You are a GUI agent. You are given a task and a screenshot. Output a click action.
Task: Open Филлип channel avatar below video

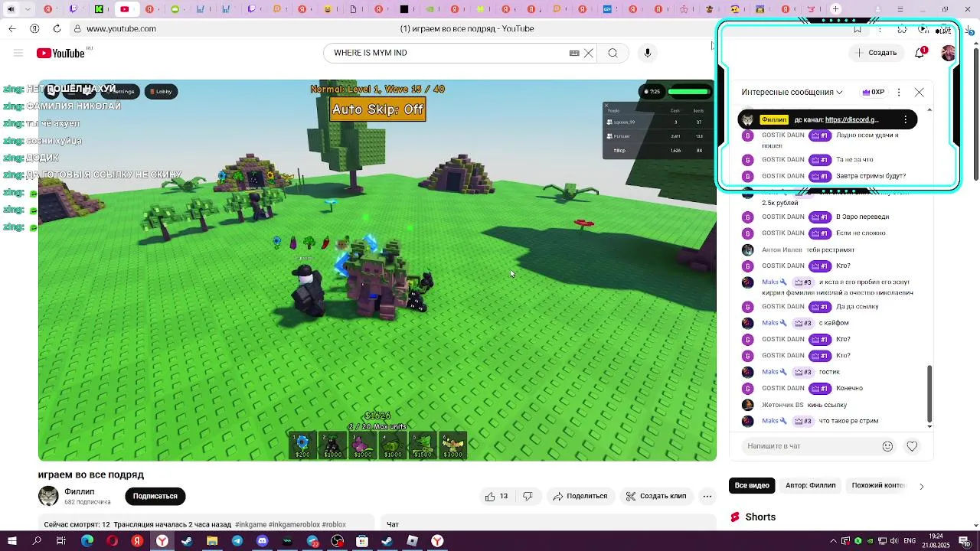48,496
